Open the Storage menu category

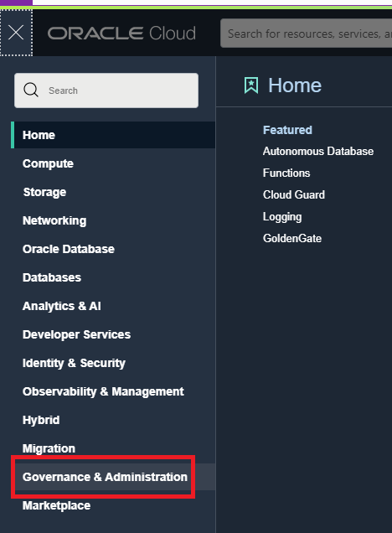(44, 192)
